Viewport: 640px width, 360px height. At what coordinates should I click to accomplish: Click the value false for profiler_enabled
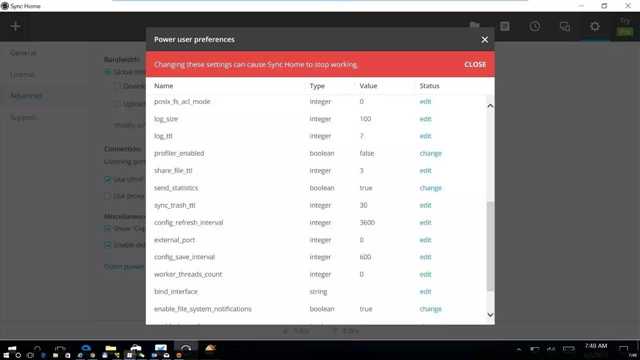coord(367,153)
